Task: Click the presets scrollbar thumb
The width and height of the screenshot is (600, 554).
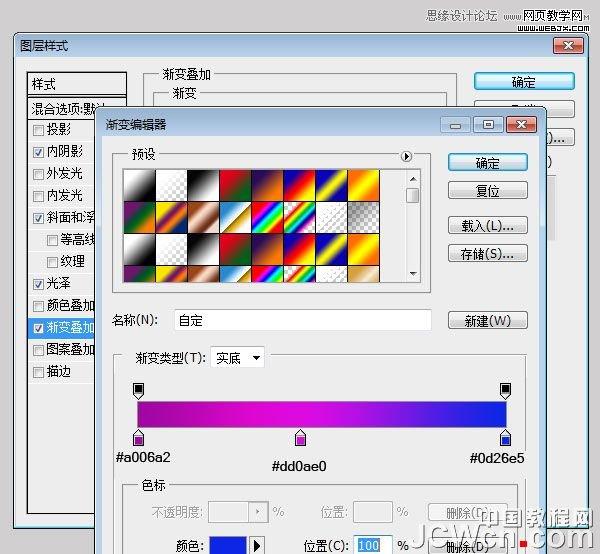Action: pos(412,196)
